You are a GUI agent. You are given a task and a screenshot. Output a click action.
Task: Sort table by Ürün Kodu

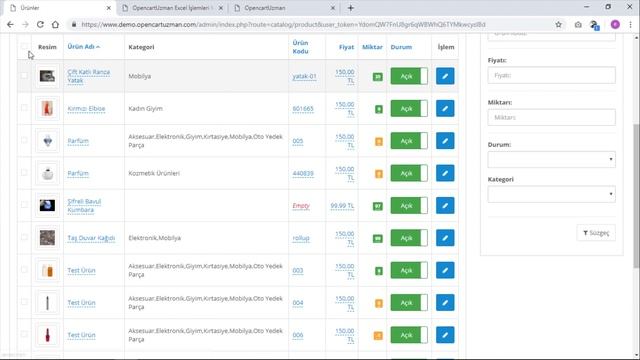300,47
